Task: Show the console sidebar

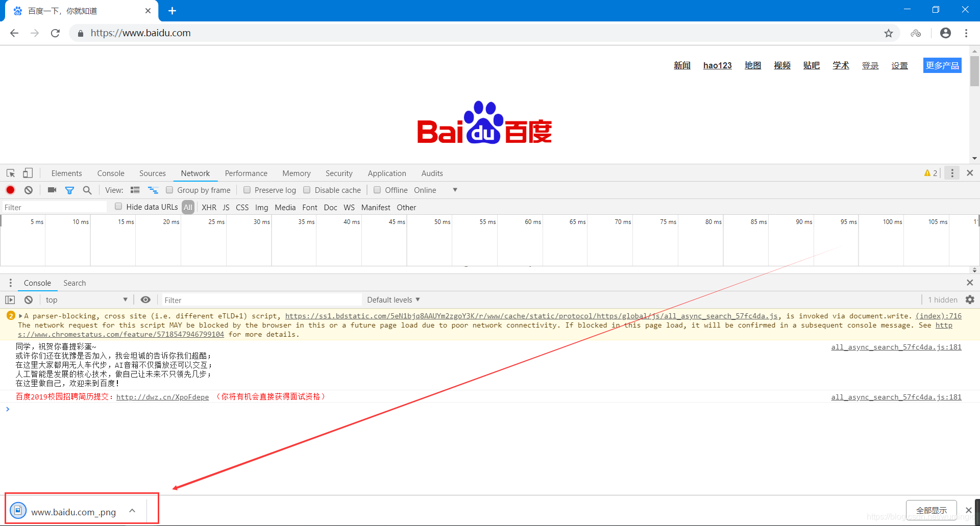Action: [10, 300]
